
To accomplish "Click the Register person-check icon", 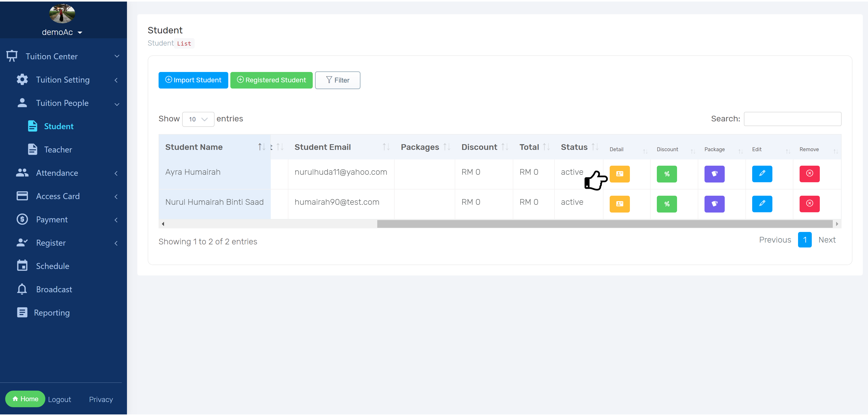I will coord(22,242).
